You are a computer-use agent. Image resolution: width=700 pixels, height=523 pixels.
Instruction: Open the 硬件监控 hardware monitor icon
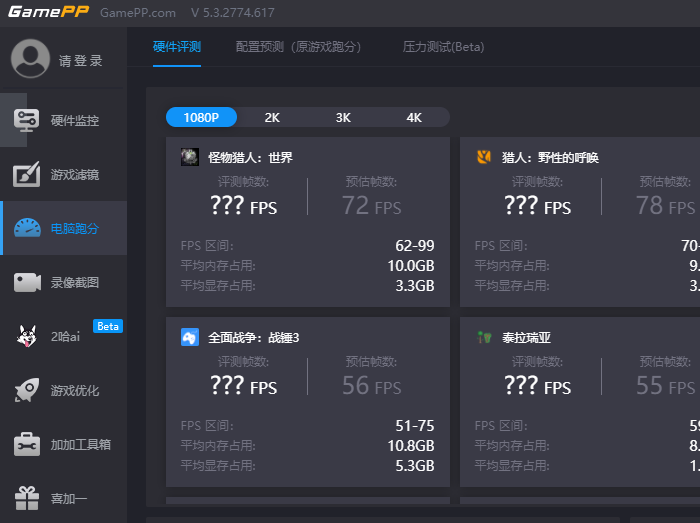click(x=26, y=120)
